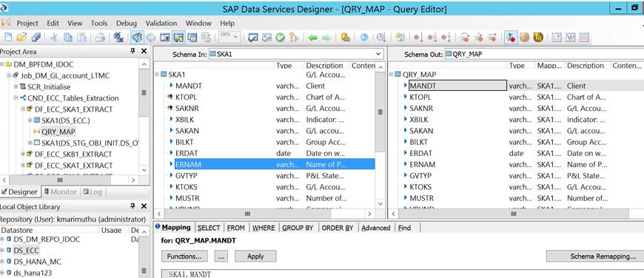
Task: Collapse the DF_ECC_SKA1_EXTRACT node
Action: [23, 109]
